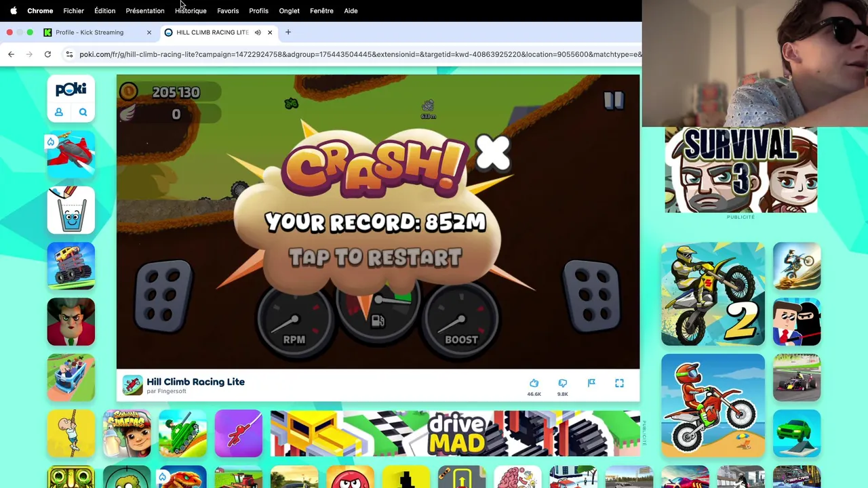Select the Hill Climb Racing Lite tab

[212, 33]
